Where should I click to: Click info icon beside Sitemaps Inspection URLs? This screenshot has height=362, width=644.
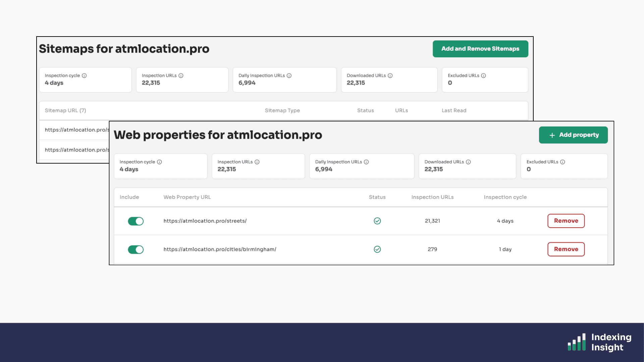point(181,76)
